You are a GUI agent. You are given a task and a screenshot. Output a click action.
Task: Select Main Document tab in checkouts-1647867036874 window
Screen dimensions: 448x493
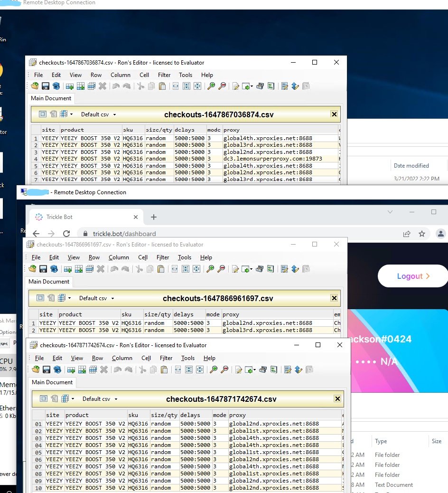(51, 98)
